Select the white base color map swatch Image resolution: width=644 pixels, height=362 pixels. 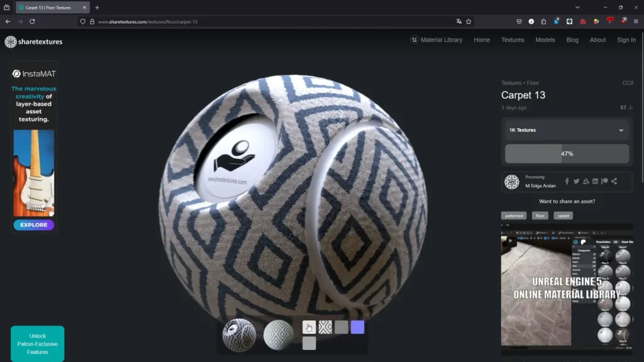(309, 327)
